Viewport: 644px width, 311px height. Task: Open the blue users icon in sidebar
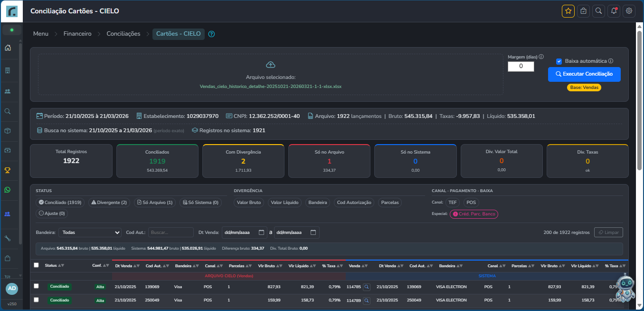coord(8,214)
